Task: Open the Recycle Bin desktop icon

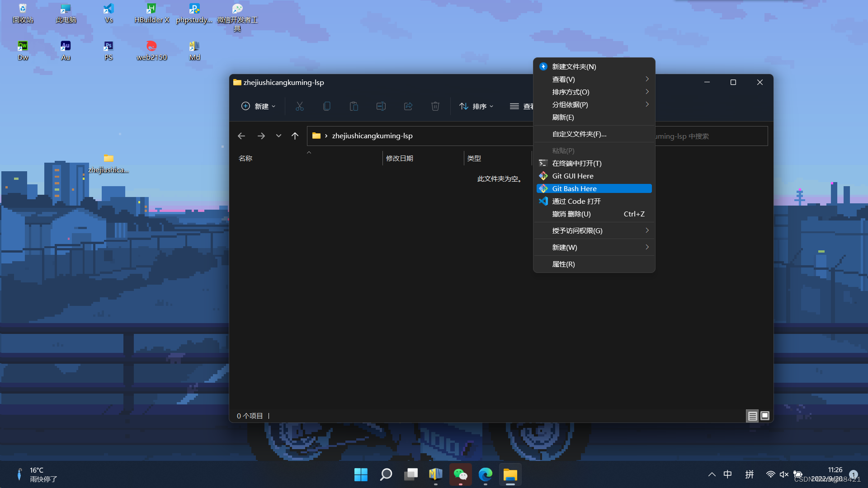Action: point(23,14)
